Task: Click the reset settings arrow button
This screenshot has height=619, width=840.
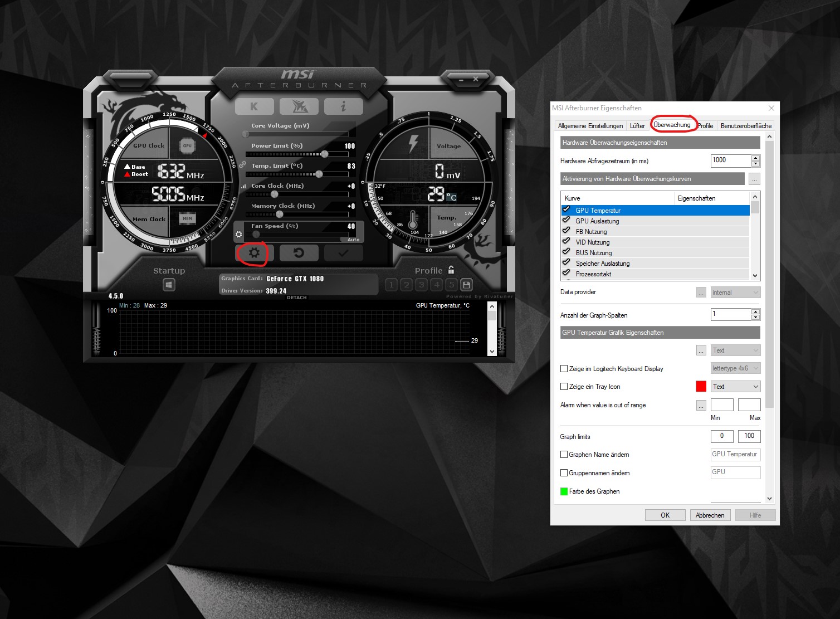Action: click(299, 253)
